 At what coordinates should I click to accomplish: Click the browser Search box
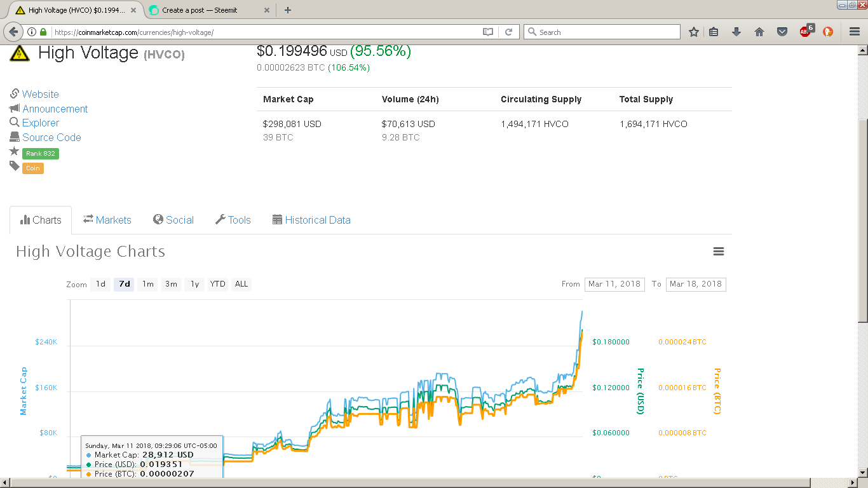[602, 32]
